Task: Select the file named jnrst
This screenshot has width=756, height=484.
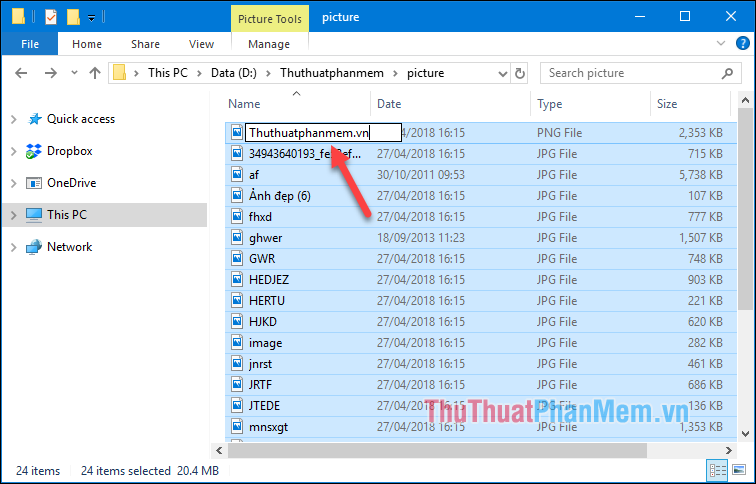Action: pos(260,364)
